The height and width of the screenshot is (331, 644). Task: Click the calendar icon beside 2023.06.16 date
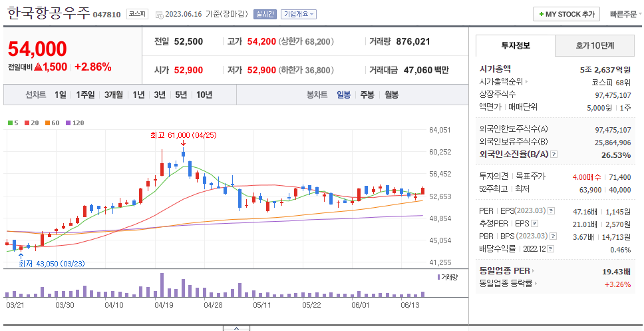click(x=160, y=15)
